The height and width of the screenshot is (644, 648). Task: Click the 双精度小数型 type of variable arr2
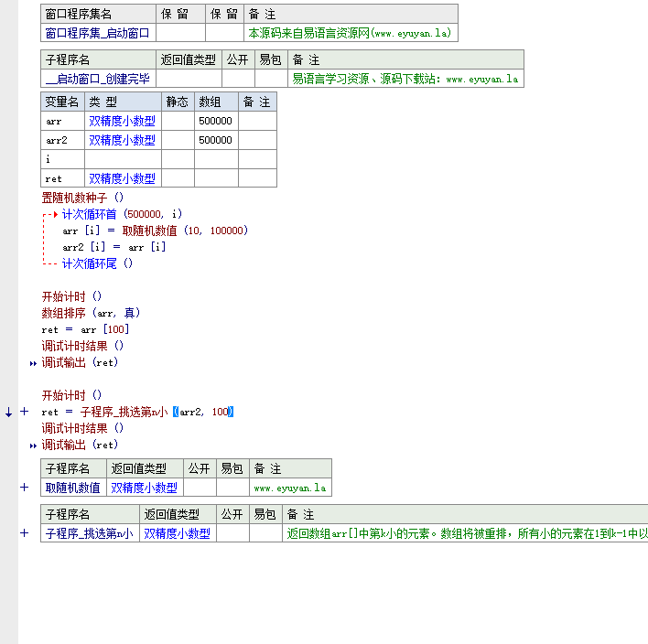(123, 140)
